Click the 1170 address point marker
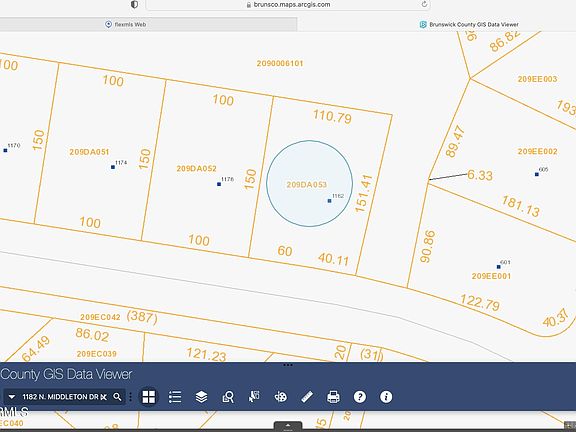 tap(5, 150)
